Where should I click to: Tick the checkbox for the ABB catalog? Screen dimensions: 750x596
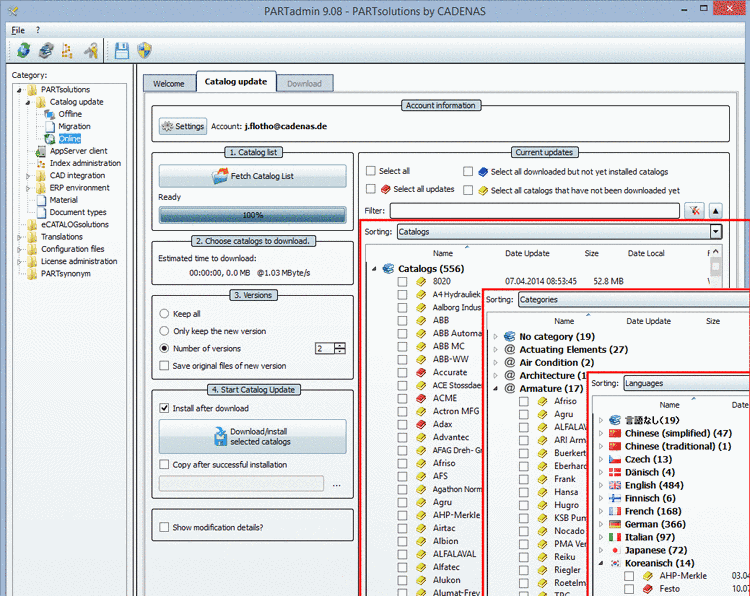402,320
